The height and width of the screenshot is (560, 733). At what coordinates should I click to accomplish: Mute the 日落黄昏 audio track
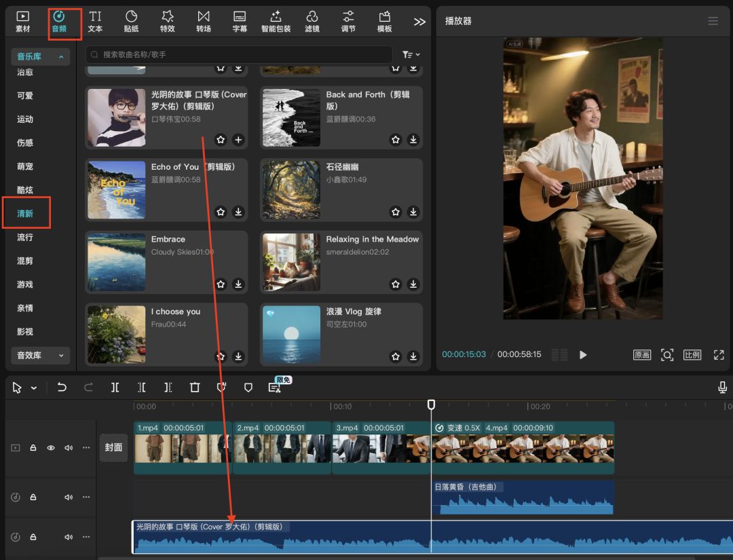(x=69, y=498)
